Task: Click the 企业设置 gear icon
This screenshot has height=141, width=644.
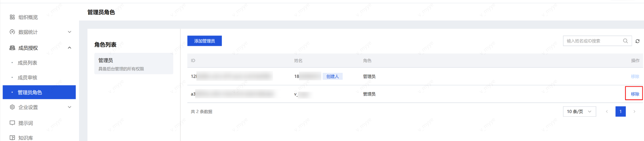Action: (12, 107)
